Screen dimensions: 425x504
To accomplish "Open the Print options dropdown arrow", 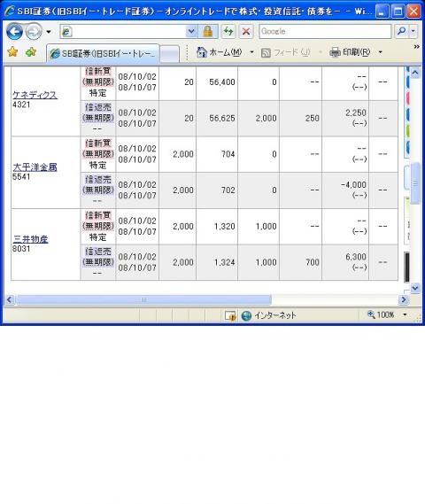I will pos(381,52).
